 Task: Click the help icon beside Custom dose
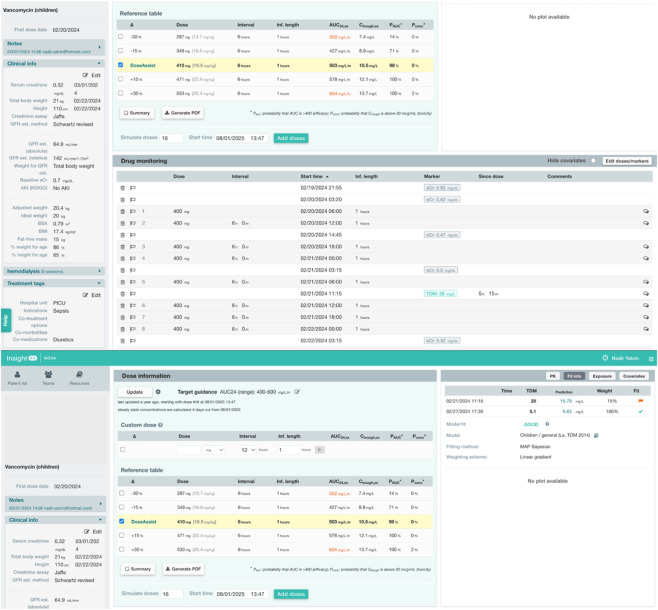(161, 425)
